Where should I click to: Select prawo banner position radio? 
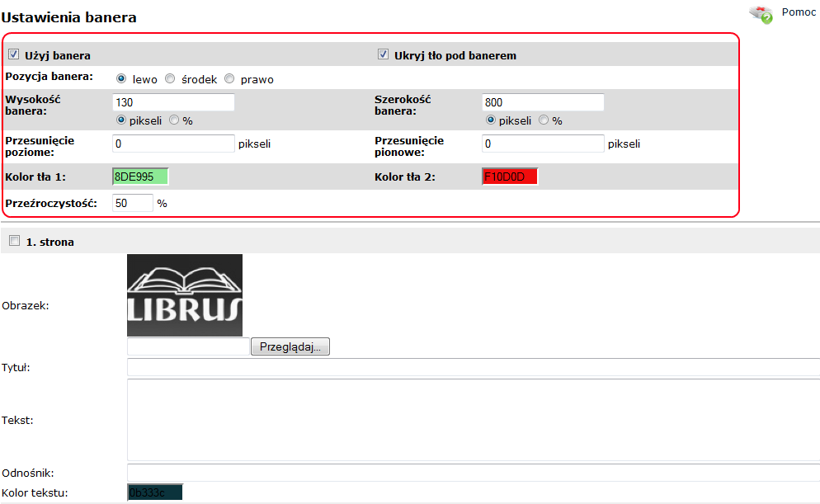pos(229,78)
